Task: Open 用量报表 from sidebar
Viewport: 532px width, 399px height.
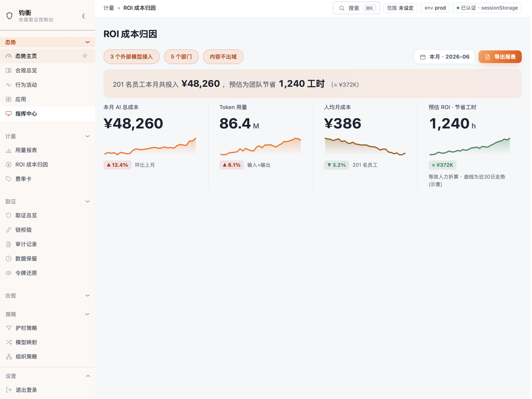Action: click(48, 150)
